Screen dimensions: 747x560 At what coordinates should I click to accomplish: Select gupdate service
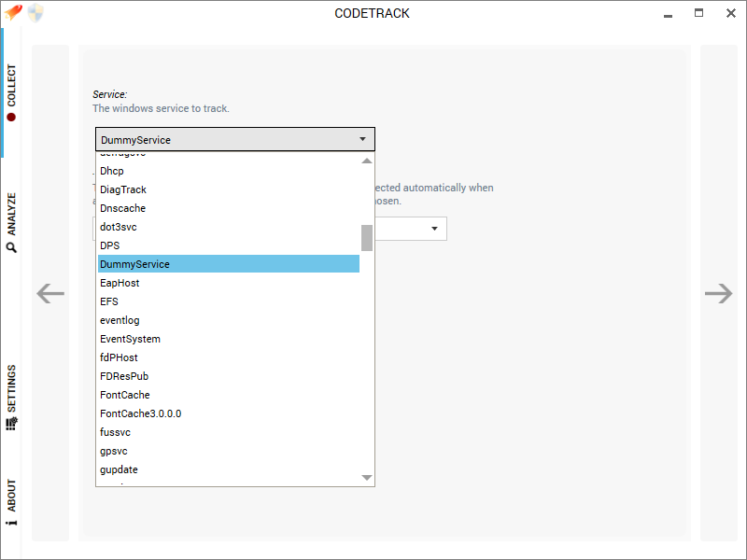[x=229, y=469]
